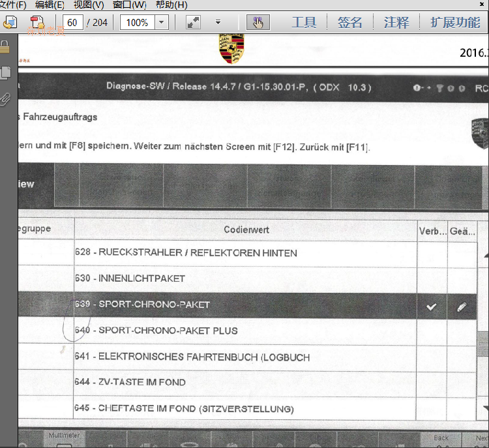The width and height of the screenshot is (489, 448).
Task: Open the 签名 panel
Action: 350,22
